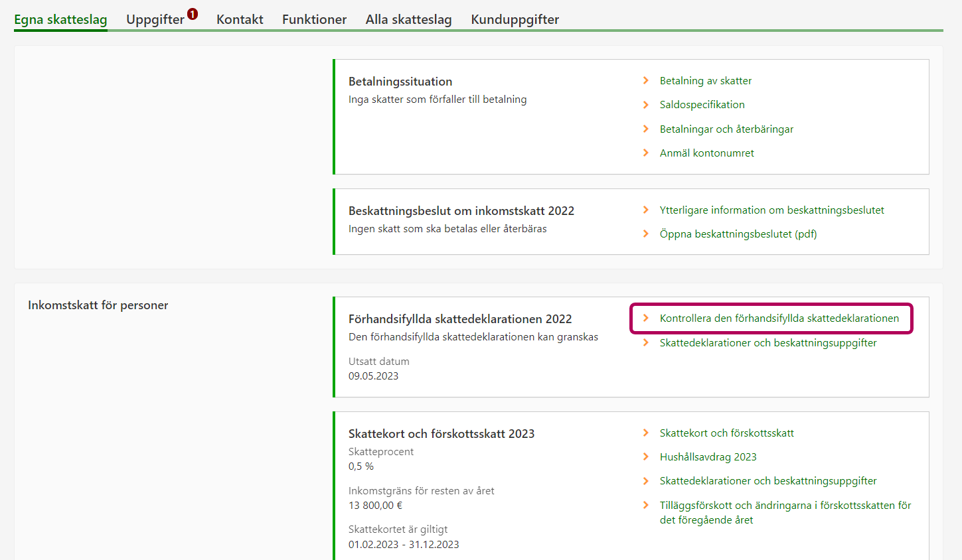Click the chevron beside Öppna beskattningsbeslutet (pdf)

pos(646,234)
